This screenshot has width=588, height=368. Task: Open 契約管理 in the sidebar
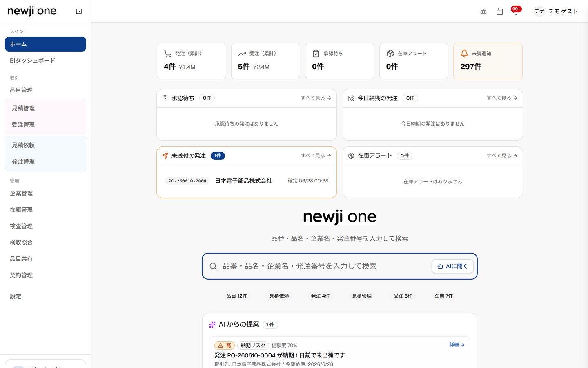pyautogui.click(x=45, y=275)
